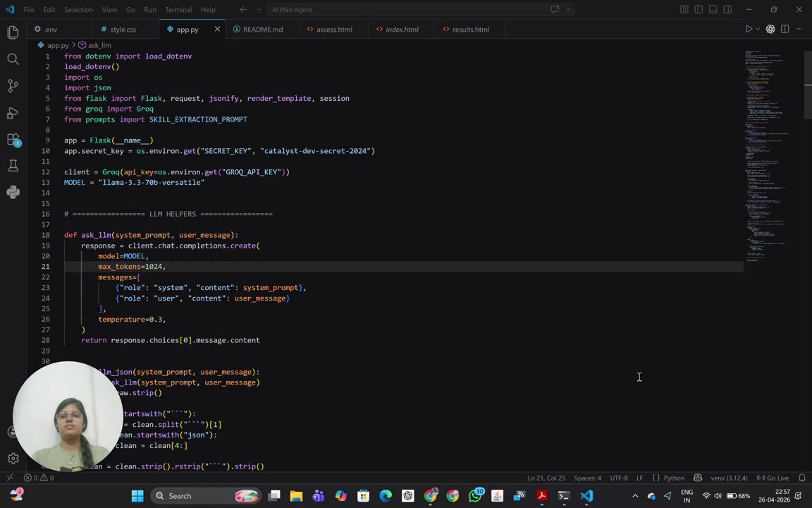Screen dimensions: 812x508
Task: Switch to the style.css tab
Action: [126, 29]
